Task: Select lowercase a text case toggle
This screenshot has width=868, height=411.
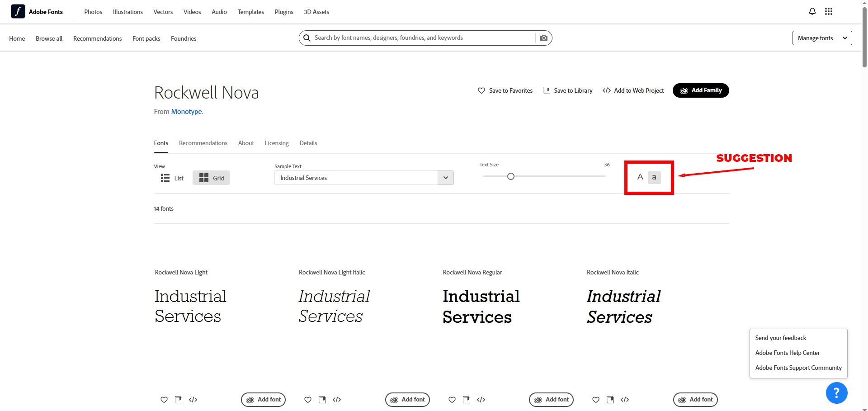Action: click(x=654, y=177)
